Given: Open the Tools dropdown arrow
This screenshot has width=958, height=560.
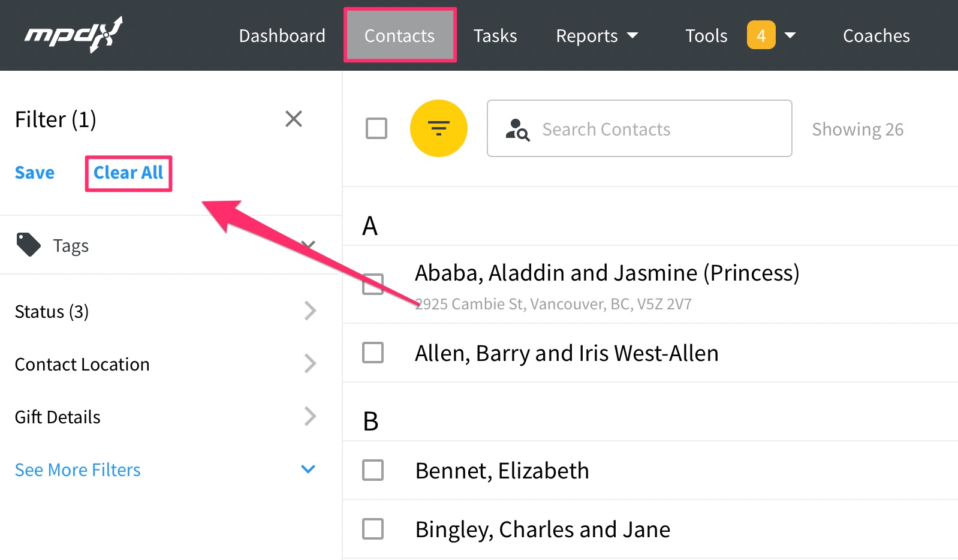Looking at the screenshot, I should (x=790, y=35).
